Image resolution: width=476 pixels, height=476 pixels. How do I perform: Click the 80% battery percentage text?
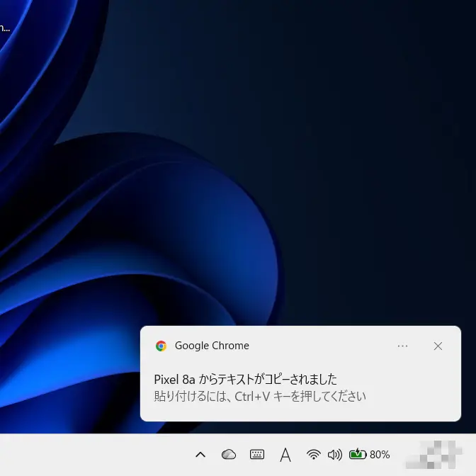[x=380, y=455]
